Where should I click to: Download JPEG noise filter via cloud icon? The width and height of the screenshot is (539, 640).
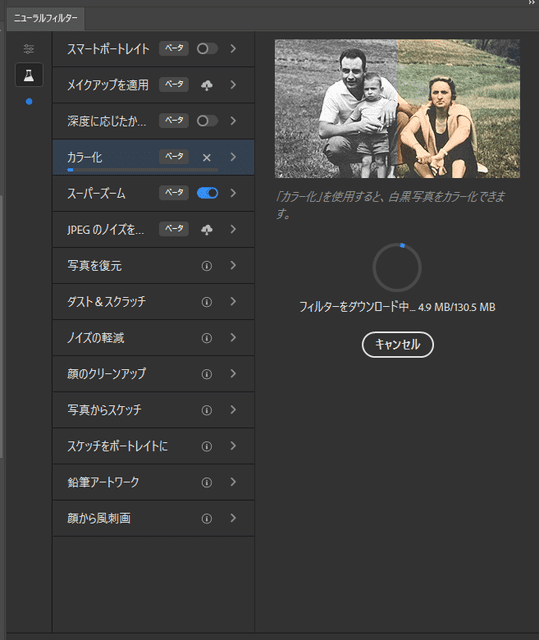click(x=207, y=230)
